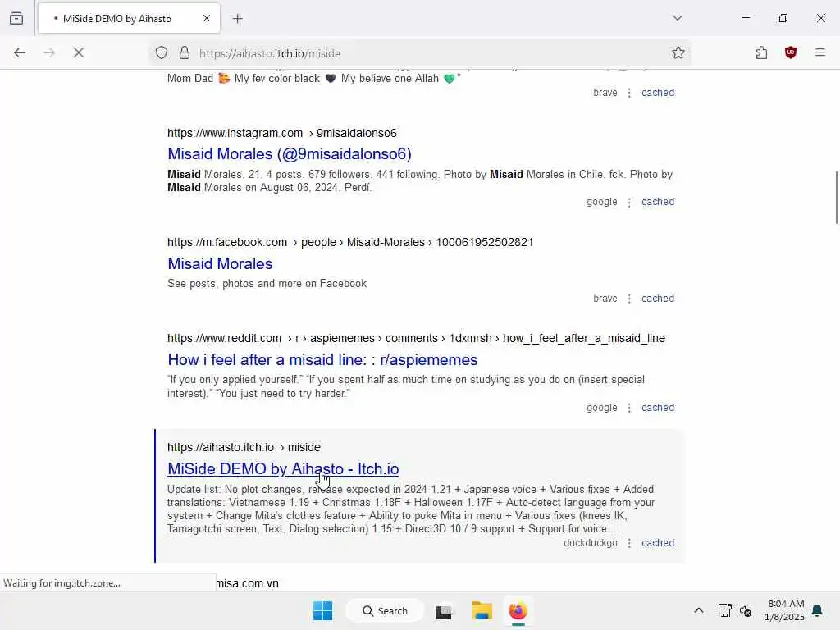Open muted volume tray icon
Screen dimensions: 840x630
point(746,610)
